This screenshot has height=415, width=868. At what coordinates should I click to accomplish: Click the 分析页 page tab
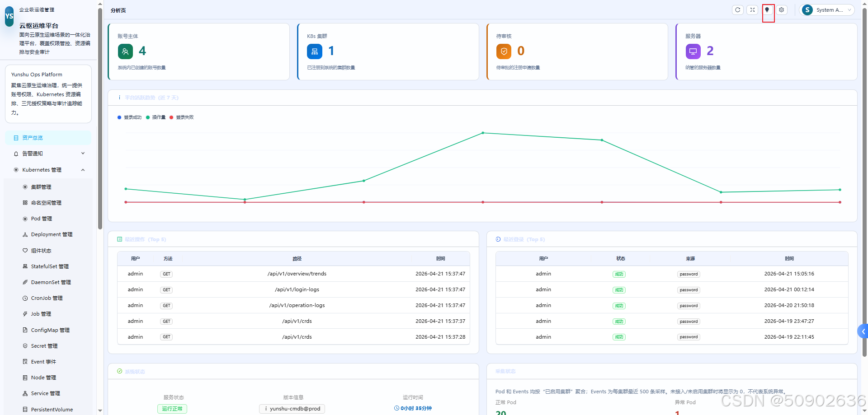(118, 10)
